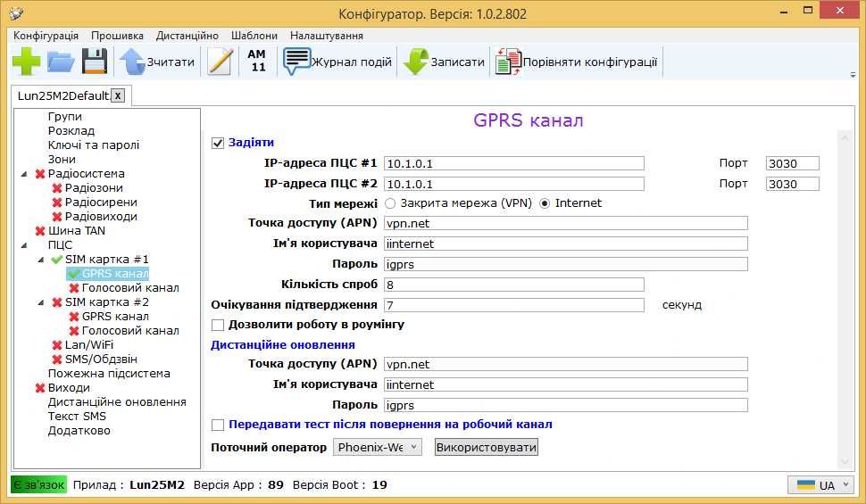This screenshot has width=866, height=504.
Task: Check Передавати тест після повернення checkbox
Action: click(x=218, y=425)
